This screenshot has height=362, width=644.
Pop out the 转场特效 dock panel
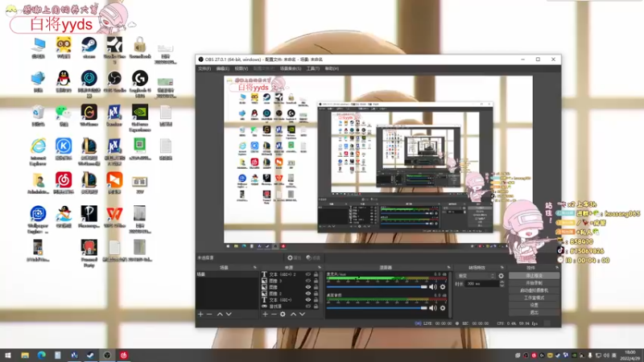point(502,268)
